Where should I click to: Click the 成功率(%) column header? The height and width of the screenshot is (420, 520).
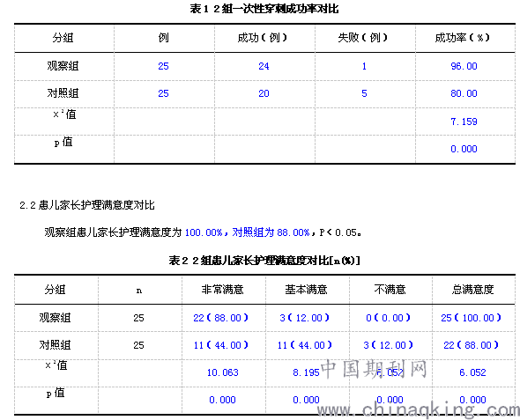pyautogui.click(x=463, y=38)
